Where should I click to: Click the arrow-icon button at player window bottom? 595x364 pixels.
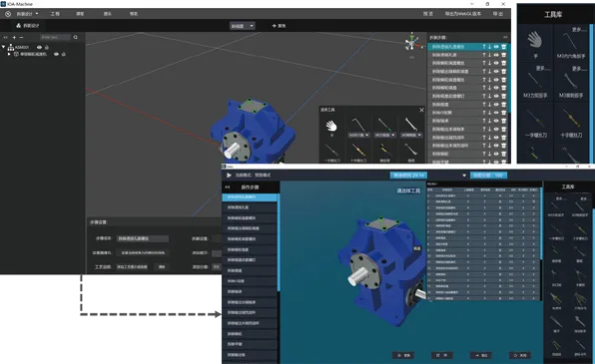(481, 355)
